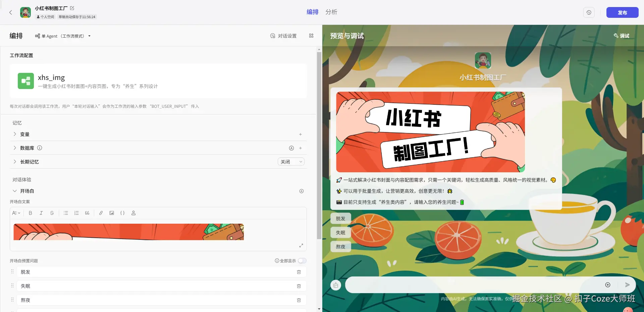Click the grid layout icon
644x312 pixels.
311,36
